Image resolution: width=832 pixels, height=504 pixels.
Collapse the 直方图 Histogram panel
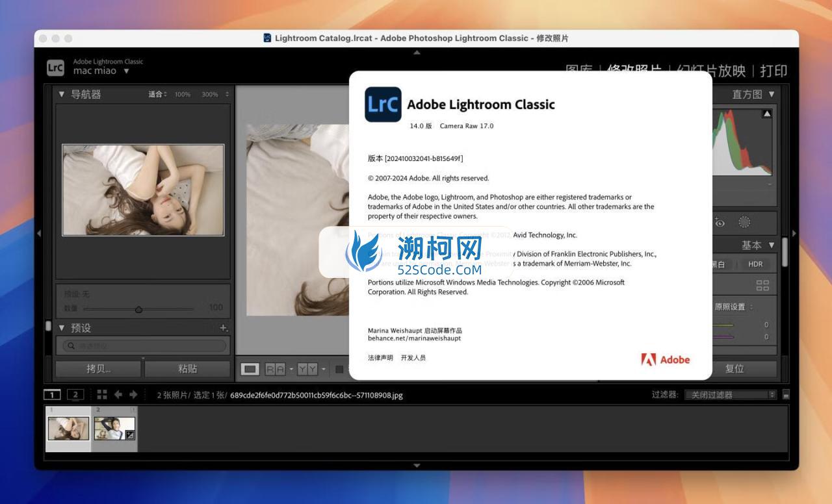point(772,94)
